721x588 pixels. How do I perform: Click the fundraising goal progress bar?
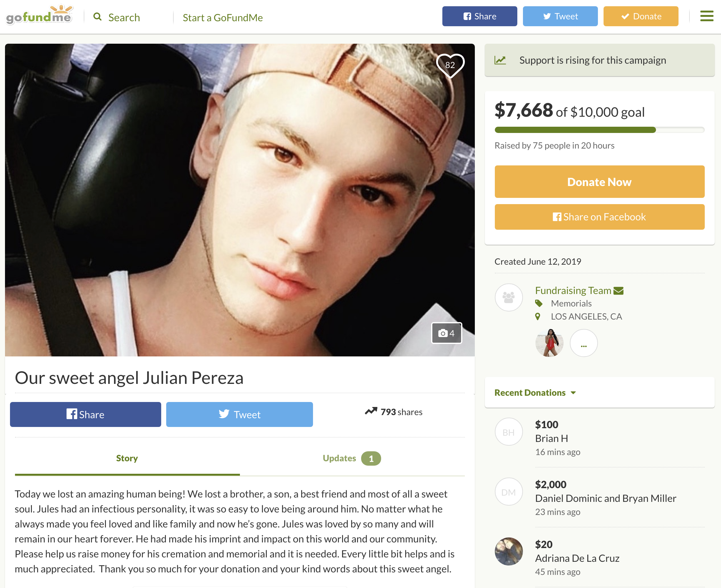599,130
